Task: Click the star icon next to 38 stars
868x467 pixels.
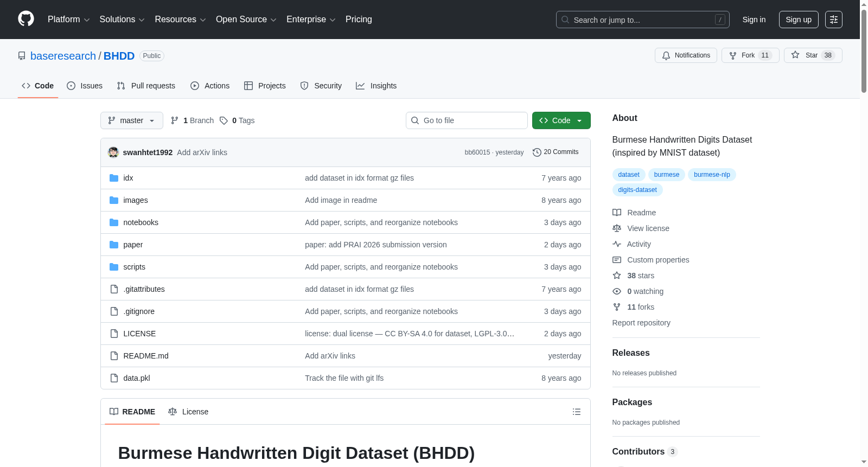Action: coord(617,276)
